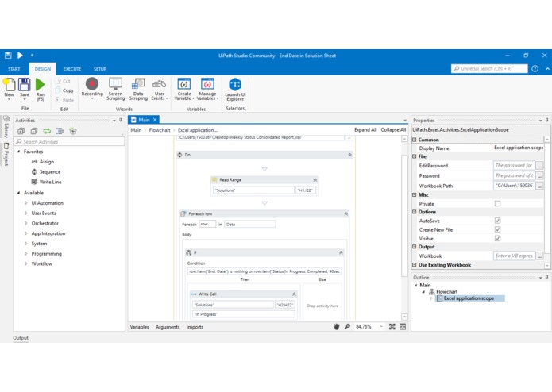
Task: Select Assign activity in Favorites
Action: pos(43,162)
